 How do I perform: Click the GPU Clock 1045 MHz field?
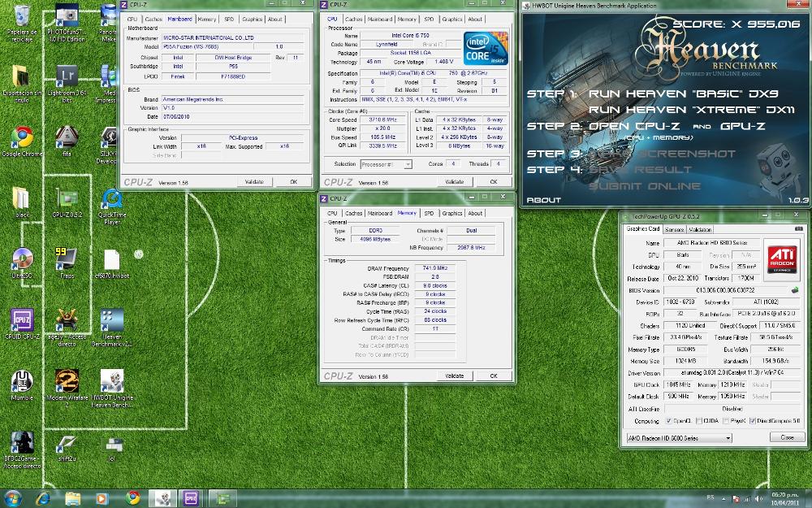tap(678, 384)
